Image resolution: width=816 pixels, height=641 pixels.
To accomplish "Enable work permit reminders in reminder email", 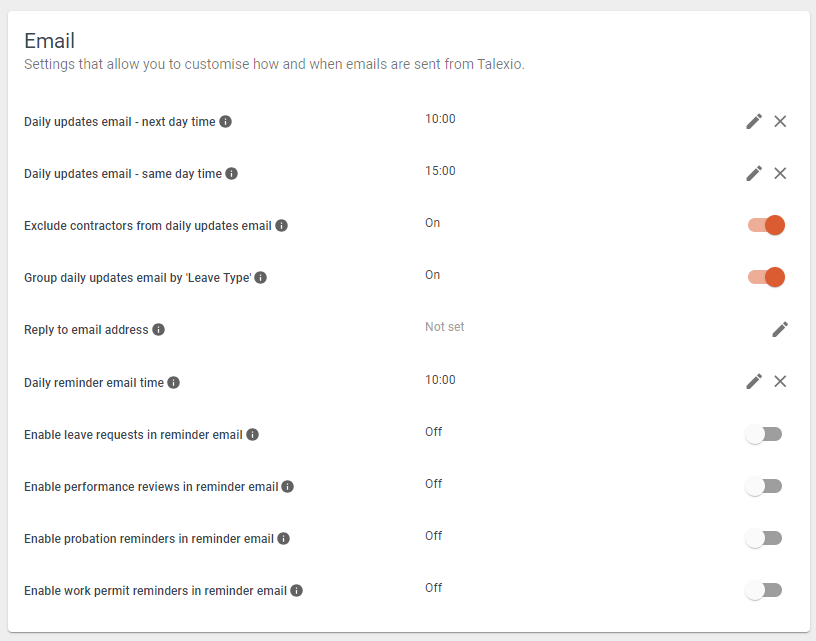I will [x=764, y=590].
